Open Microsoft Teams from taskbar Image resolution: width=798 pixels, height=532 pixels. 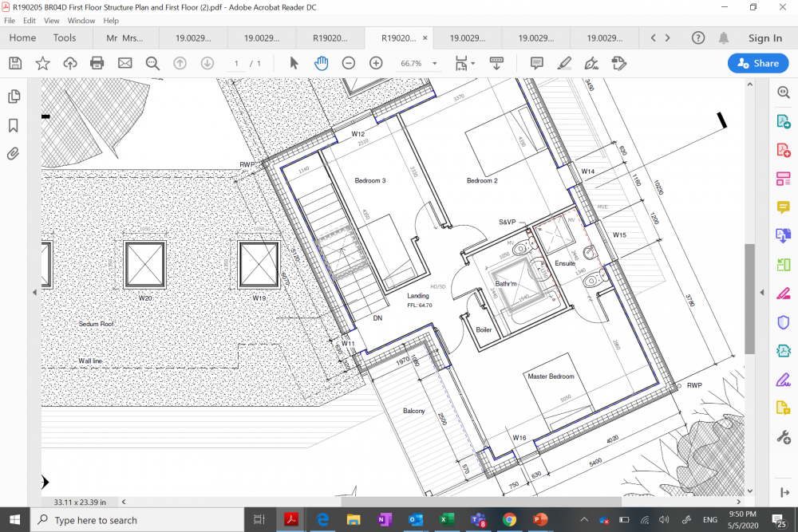[478, 520]
